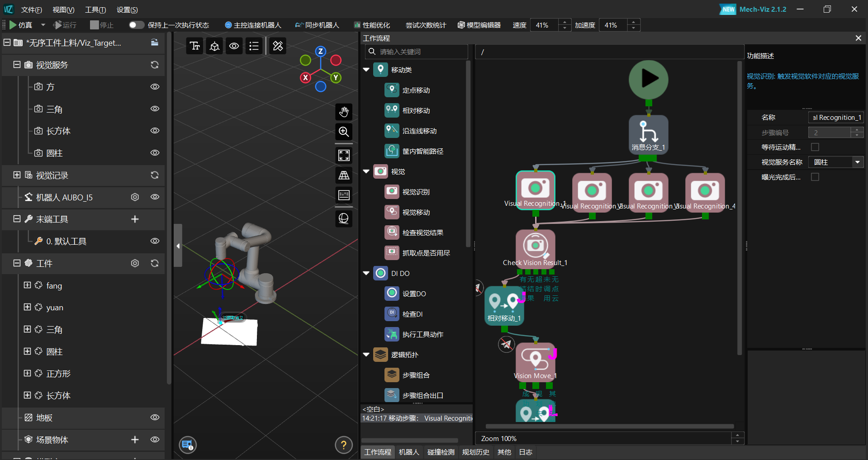Click the 请输入关键词 search field

[421, 52]
